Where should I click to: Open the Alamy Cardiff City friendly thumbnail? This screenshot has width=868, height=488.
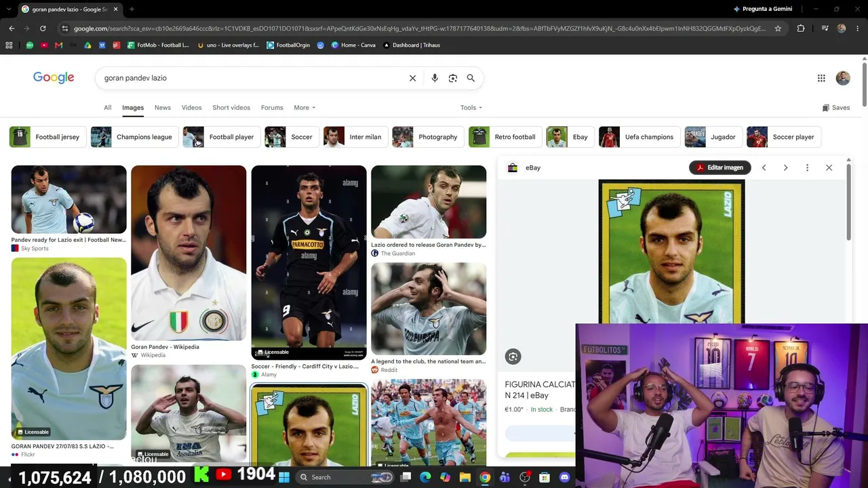coord(309,262)
